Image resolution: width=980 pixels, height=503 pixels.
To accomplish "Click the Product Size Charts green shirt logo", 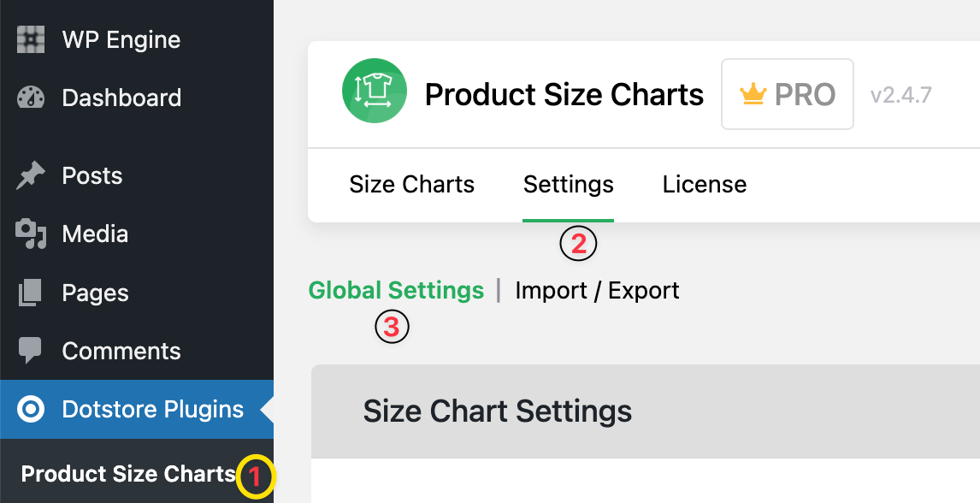I will click(x=374, y=90).
